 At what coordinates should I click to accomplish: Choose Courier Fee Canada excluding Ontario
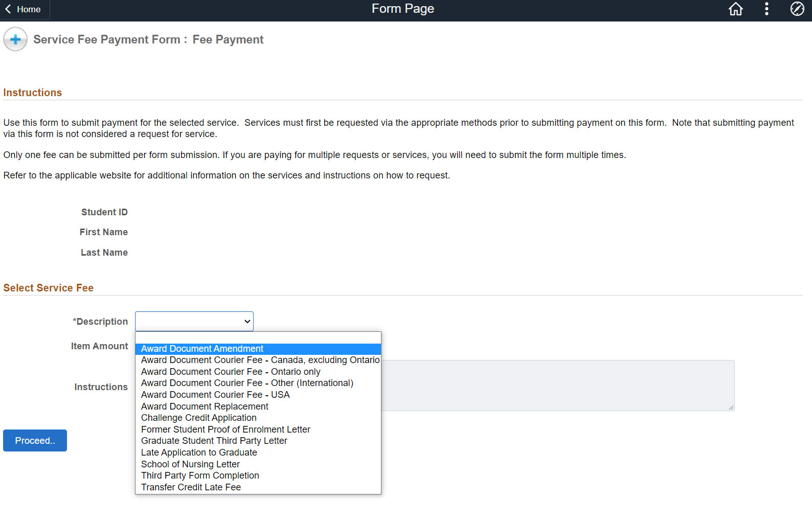pos(260,360)
